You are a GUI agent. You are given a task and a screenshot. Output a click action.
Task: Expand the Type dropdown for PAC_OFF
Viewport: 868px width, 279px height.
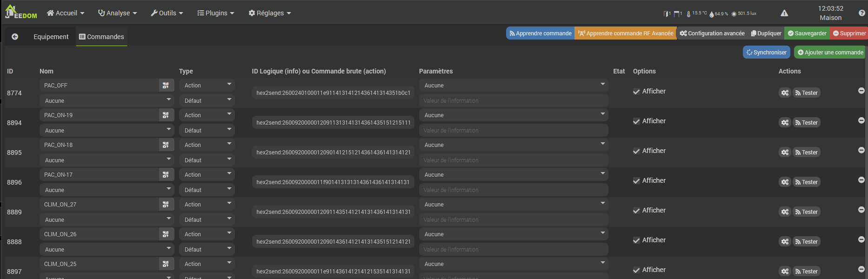point(207,86)
